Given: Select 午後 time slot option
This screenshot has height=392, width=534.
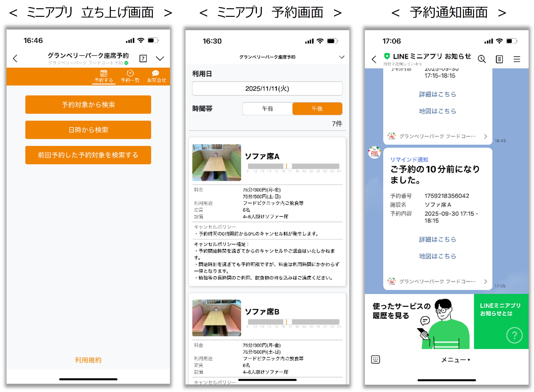Looking at the screenshot, I should point(317,109).
